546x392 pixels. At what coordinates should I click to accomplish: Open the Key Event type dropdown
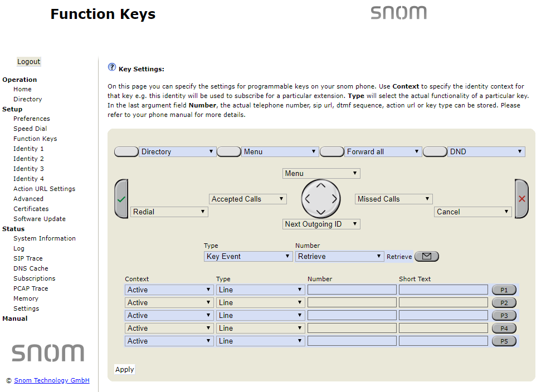[x=248, y=257]
